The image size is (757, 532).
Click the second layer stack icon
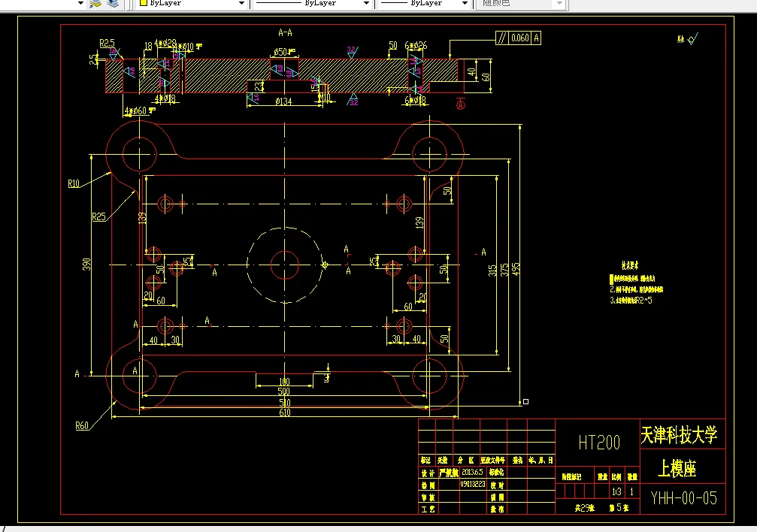click(x=113, y=4)
